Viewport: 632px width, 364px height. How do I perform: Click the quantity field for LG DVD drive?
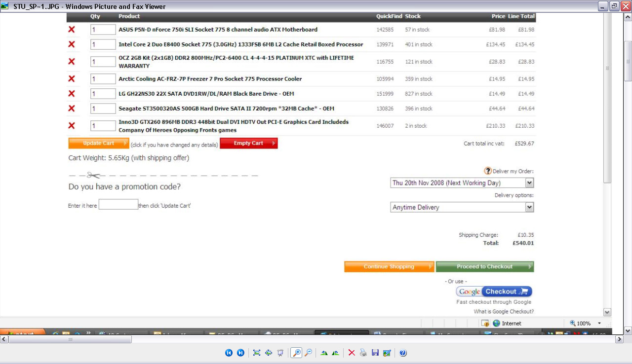[103, 94]
